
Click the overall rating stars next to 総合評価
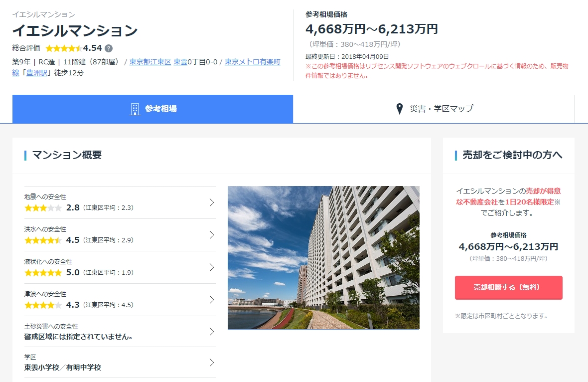click(x=63, y=48)
